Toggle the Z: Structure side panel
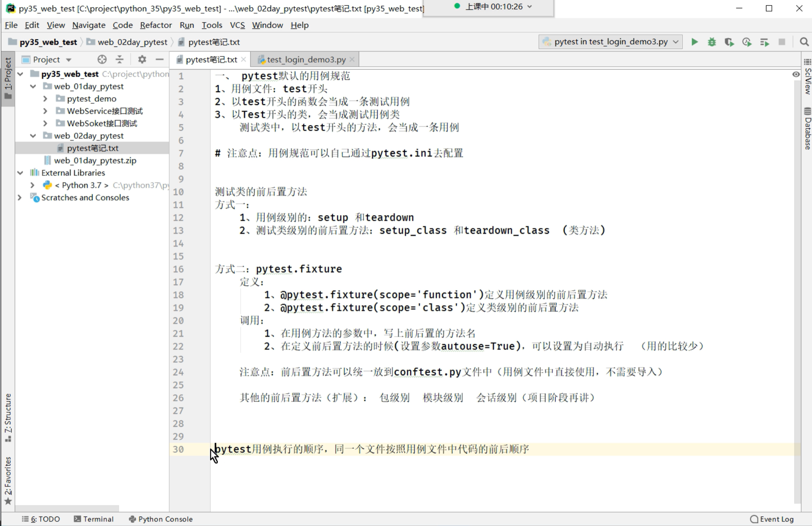Viewport: 812px width, 526px height. 8,417
